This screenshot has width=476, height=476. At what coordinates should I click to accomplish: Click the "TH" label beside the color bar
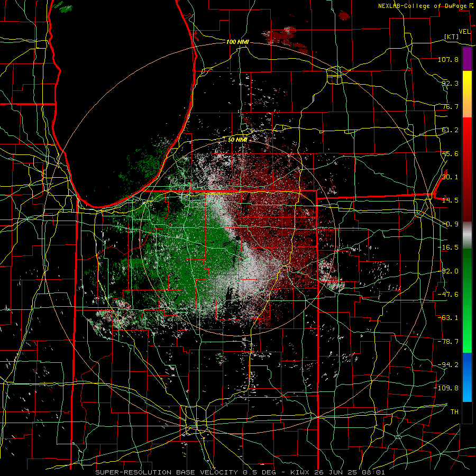point(454,412)
